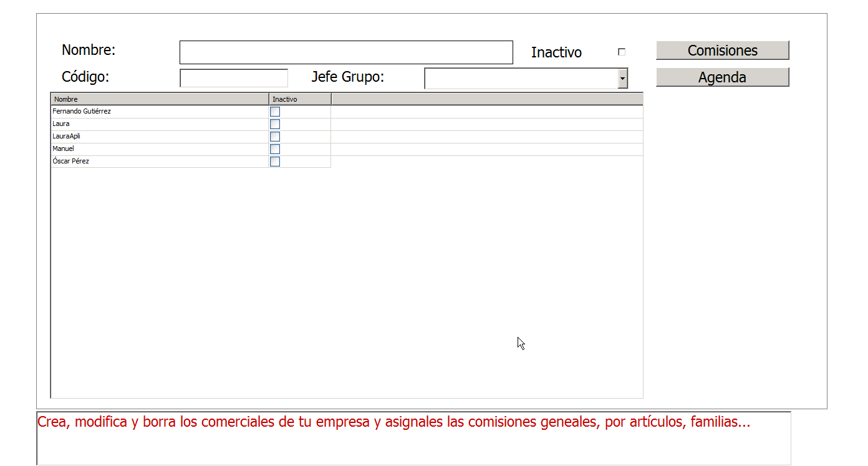Image resolution: width=868 pixels, height=466 pixels.
Task: Click the red description text about comerciales
Action: (393, 422)
